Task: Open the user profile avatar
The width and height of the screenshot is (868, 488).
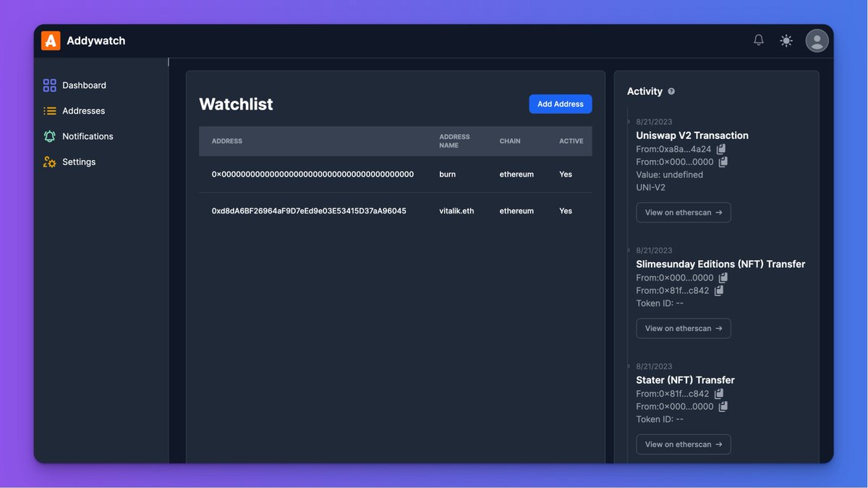Action: [x=817, y=41]
